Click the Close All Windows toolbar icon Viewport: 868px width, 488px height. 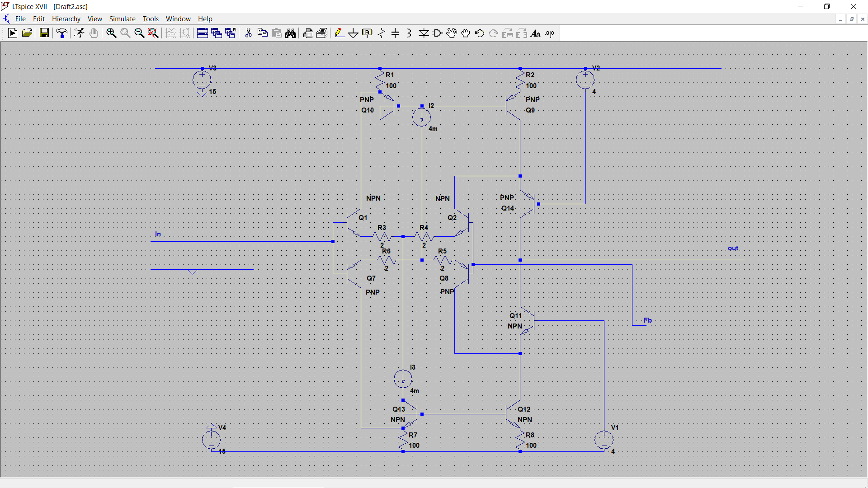(x=231, y=33)
